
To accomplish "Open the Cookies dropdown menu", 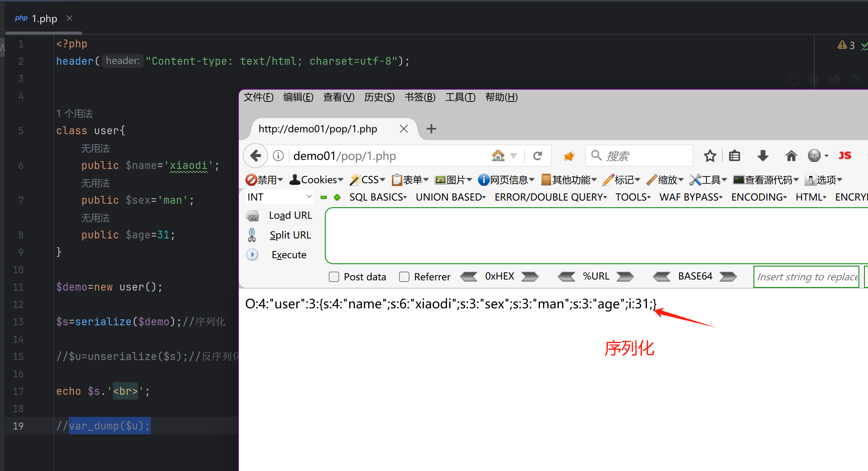I will pos(317,180).
